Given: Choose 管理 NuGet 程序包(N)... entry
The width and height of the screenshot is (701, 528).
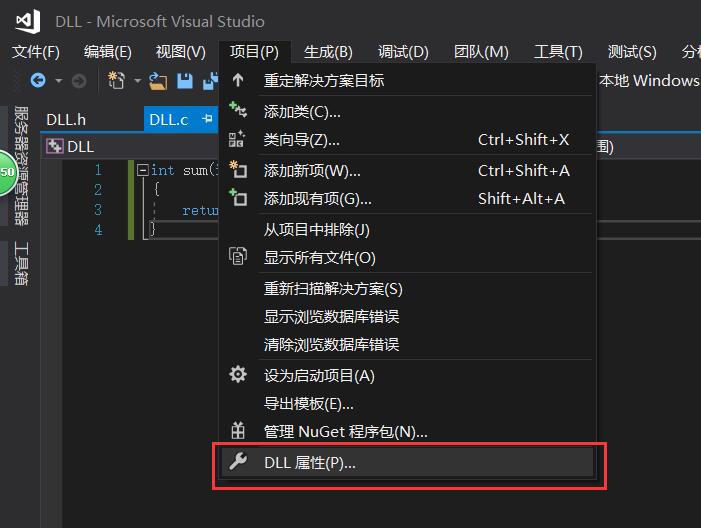Looking at the screenshot, I should coord(407,432).
